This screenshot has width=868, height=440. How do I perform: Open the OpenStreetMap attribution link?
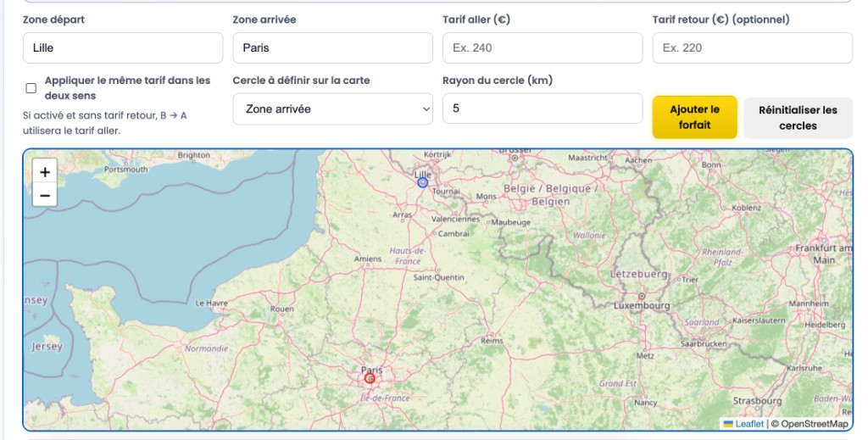click(x=815, y=424)
